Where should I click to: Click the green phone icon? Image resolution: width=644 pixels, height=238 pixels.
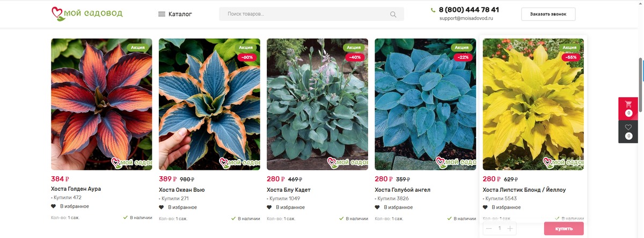click(x=433, y=10)
